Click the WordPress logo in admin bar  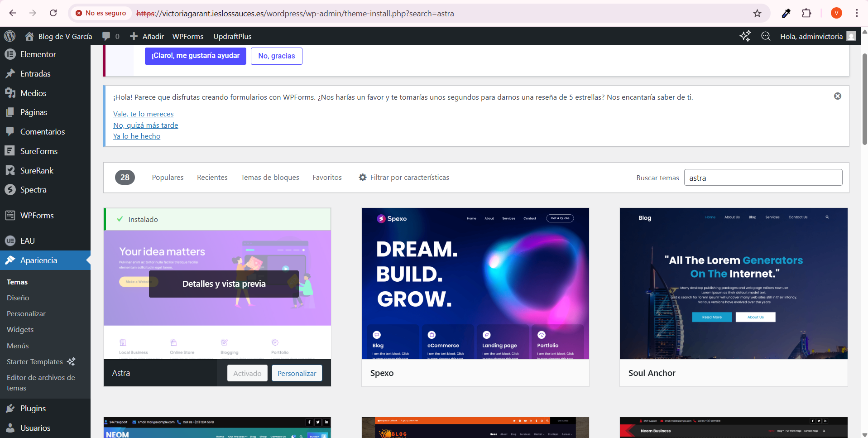point(10,36)
